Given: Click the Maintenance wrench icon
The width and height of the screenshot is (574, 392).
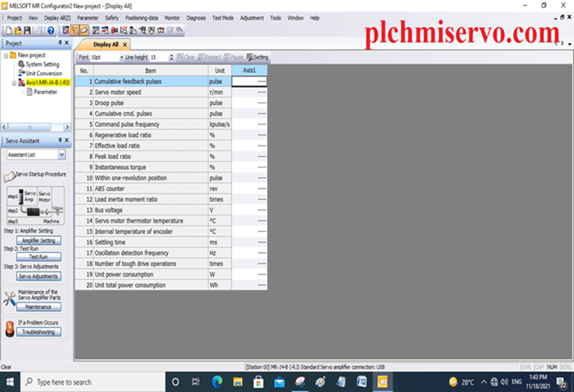Looking at the screenshot, I should pos(9,297).
